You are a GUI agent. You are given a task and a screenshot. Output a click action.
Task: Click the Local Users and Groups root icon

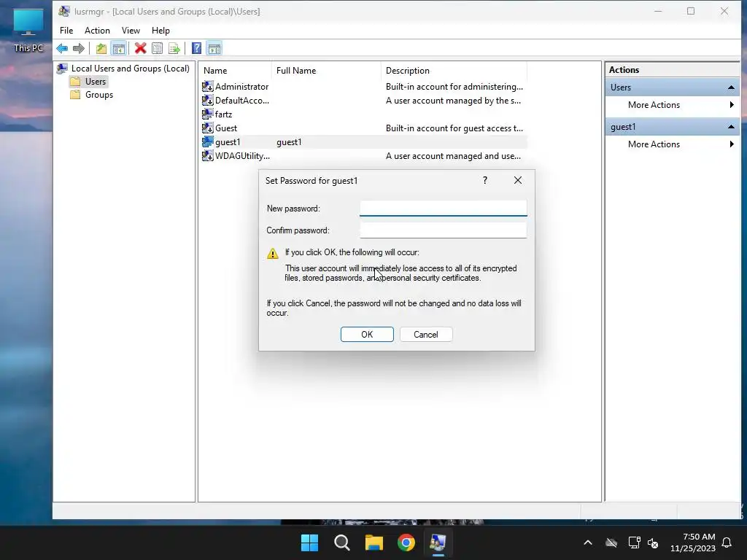(x=62, y=69)
